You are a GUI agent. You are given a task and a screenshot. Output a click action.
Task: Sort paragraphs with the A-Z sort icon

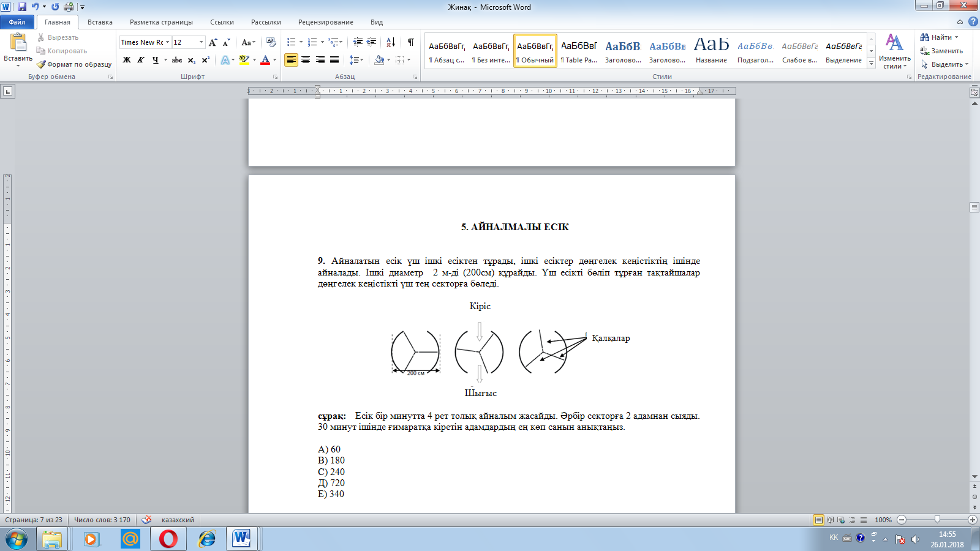coord(391,42)
